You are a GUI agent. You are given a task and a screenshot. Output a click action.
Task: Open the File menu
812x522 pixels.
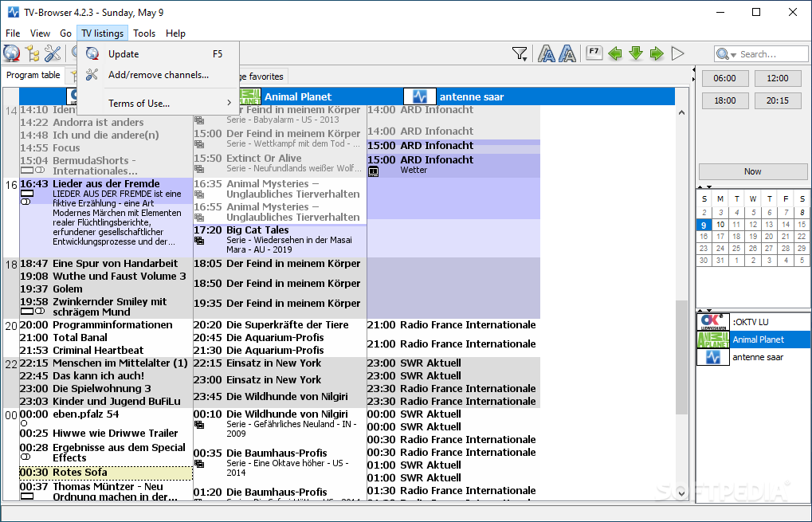pyautogui.click(x=13, y=33)
